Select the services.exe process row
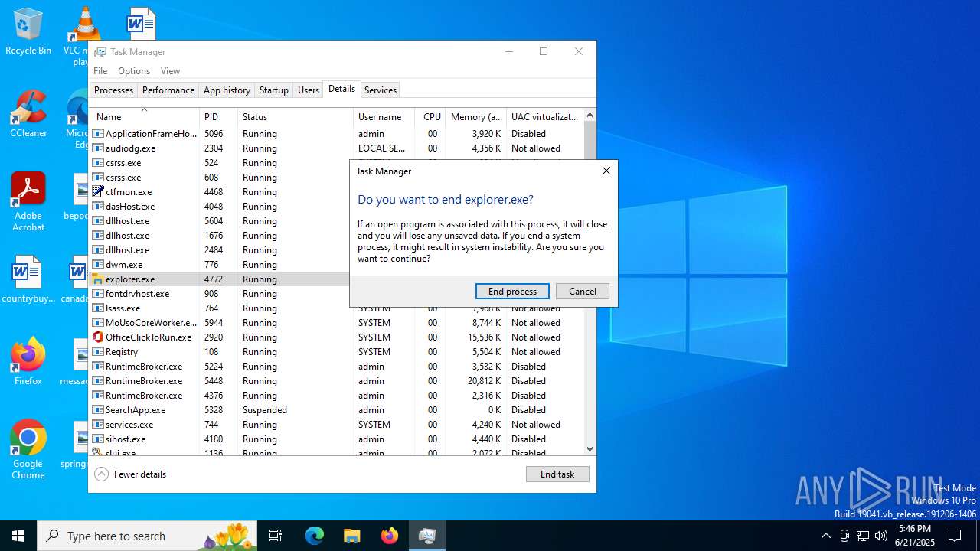The height and width of the screenshot is (551, 980). coord(337,425)
